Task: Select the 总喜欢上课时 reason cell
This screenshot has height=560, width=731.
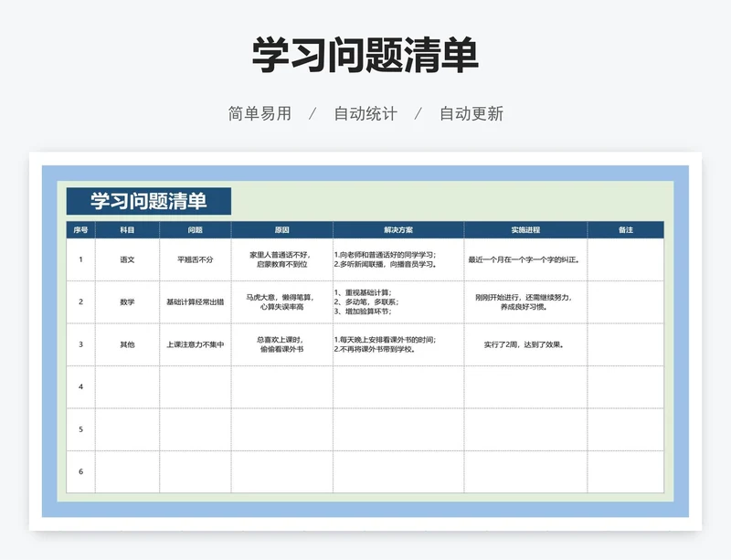Action: coord(282,344)
